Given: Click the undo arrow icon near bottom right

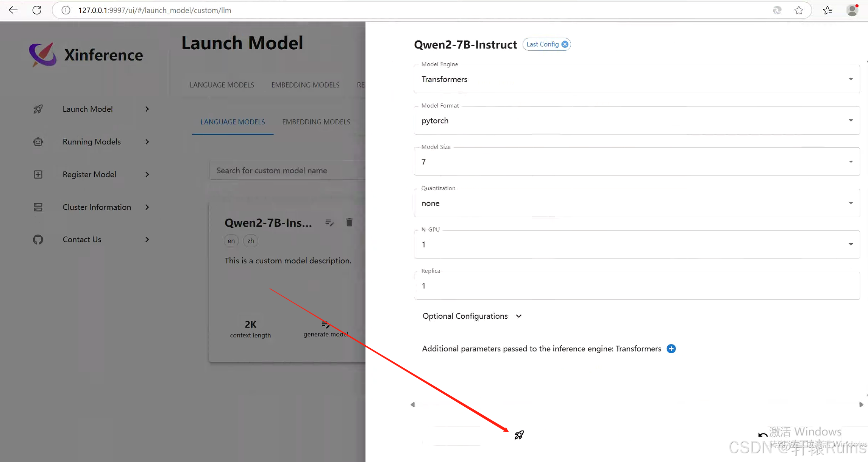Looking at the screenshot, I should pos(762,435).
